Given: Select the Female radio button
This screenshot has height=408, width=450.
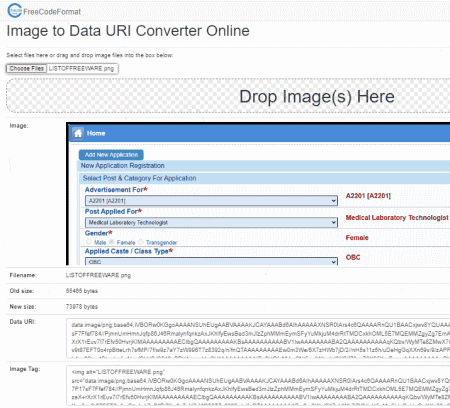Looking at the screenshot, I should coord(112,242).
